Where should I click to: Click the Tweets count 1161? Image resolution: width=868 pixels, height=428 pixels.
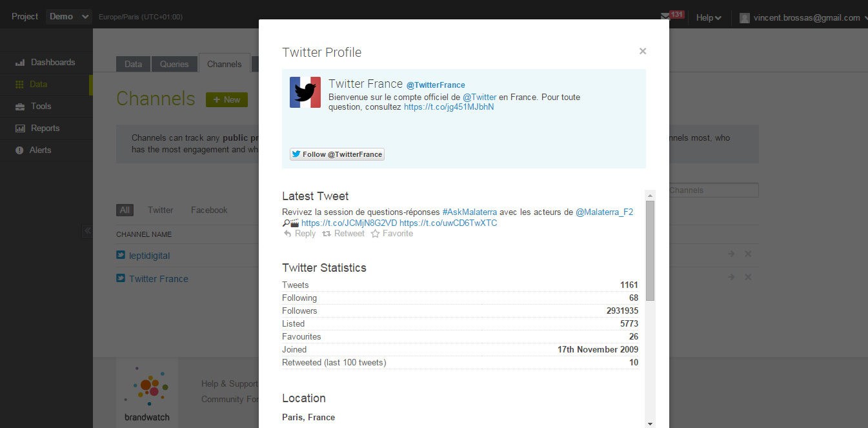629,285
